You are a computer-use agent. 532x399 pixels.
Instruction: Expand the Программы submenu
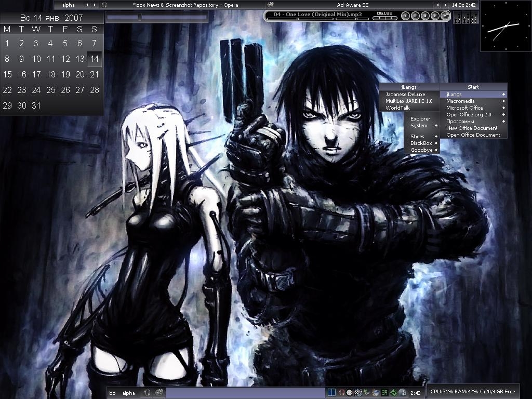point(474,122)
